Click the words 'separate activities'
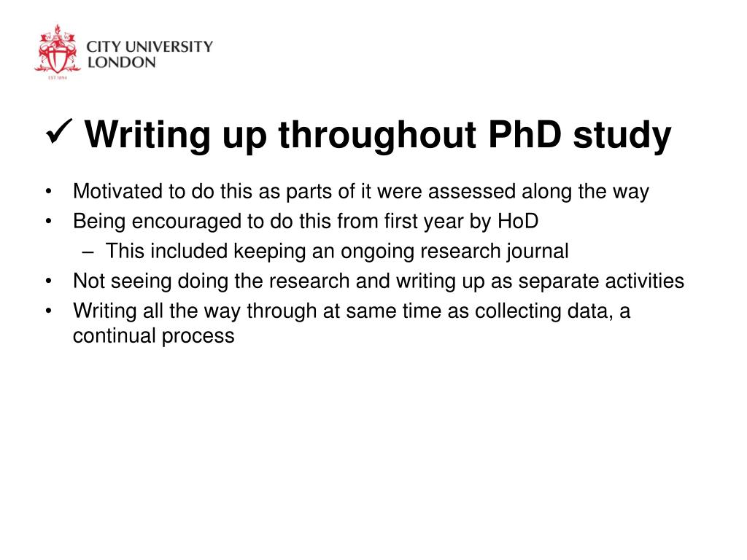The image size is (747, 560). [601, 281]
